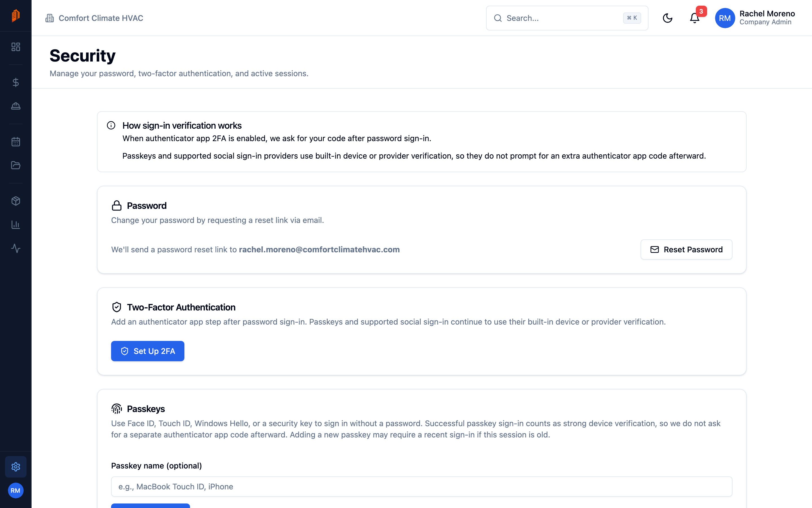Click the Security page title
The width and height of the screenshot is (812, 508).
83,56
